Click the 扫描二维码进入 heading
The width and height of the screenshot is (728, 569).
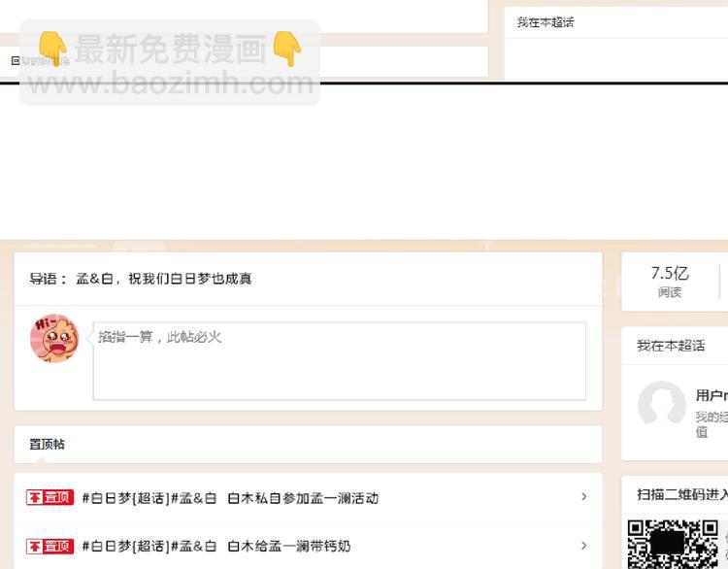coord(681,494)
